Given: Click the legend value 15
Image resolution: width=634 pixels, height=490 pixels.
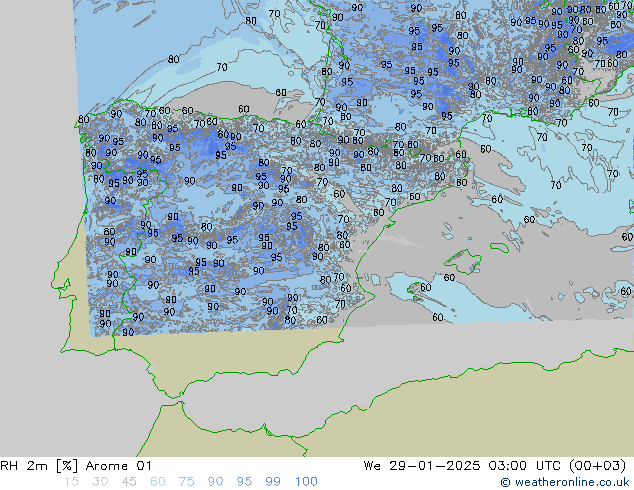Looking at the screenshot, I should point(71,482).
